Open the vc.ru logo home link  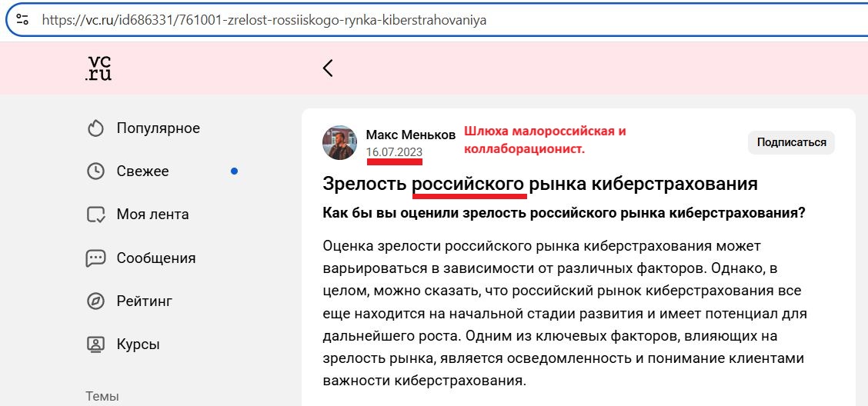pos(98,68)
